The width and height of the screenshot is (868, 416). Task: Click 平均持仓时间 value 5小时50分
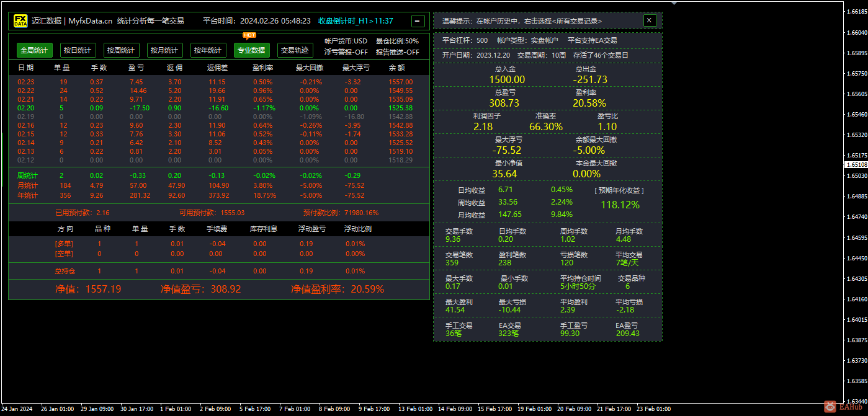(x=578, y=286)
